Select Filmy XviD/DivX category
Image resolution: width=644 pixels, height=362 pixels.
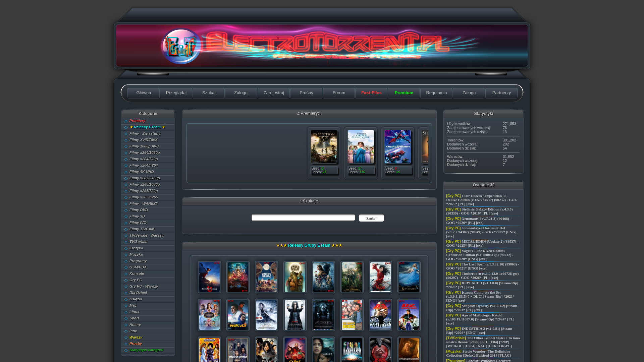[x=143, y=140]
